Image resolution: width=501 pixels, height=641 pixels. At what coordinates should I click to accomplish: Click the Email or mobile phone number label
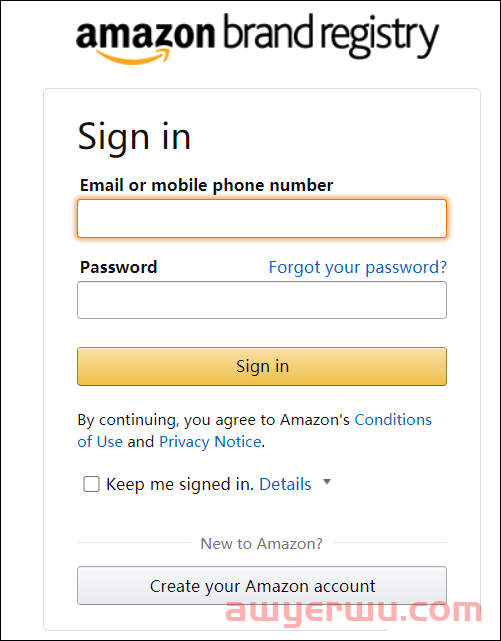[206, 186]
